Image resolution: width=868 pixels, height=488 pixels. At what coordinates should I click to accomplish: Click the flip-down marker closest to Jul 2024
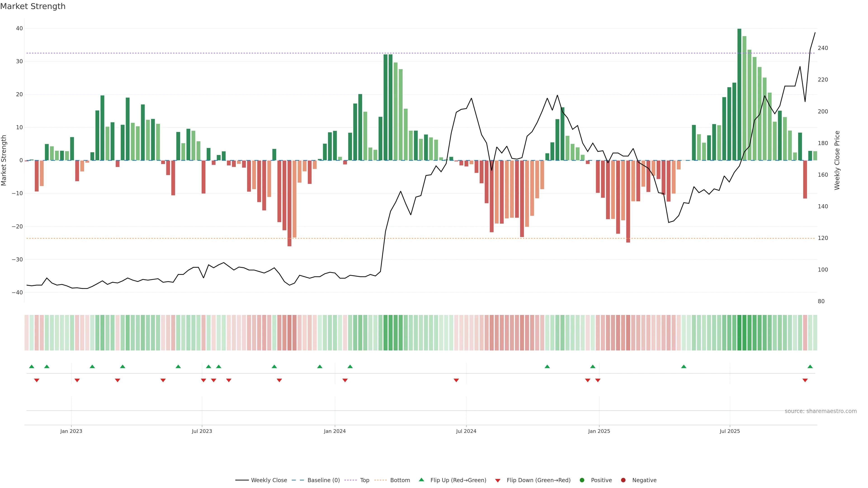pos(456,380)
